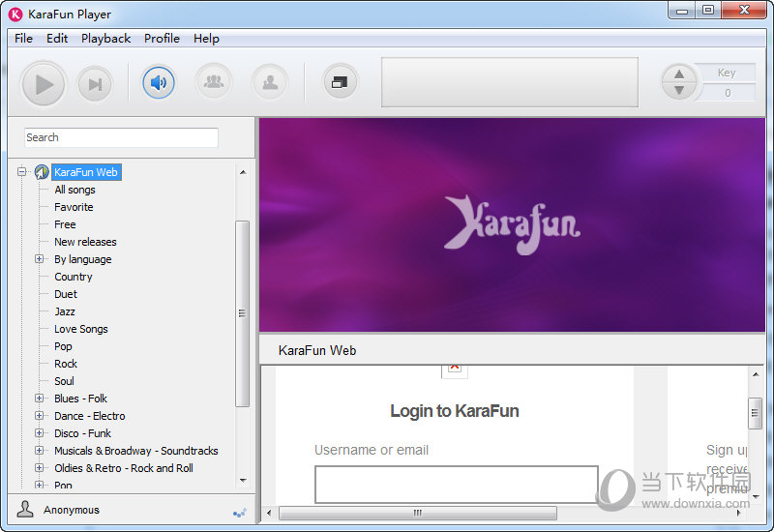Select the Pop category under KaraFun Web
This screenshot has width=774, height=532.
(x=63, y=346)
